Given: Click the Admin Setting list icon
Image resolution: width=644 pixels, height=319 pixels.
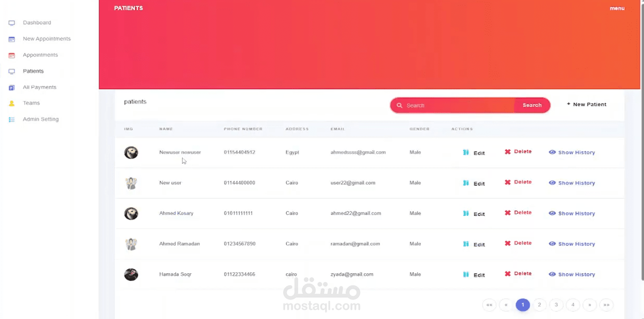Looking at the screenshot, I should click(x=12, y=119).
